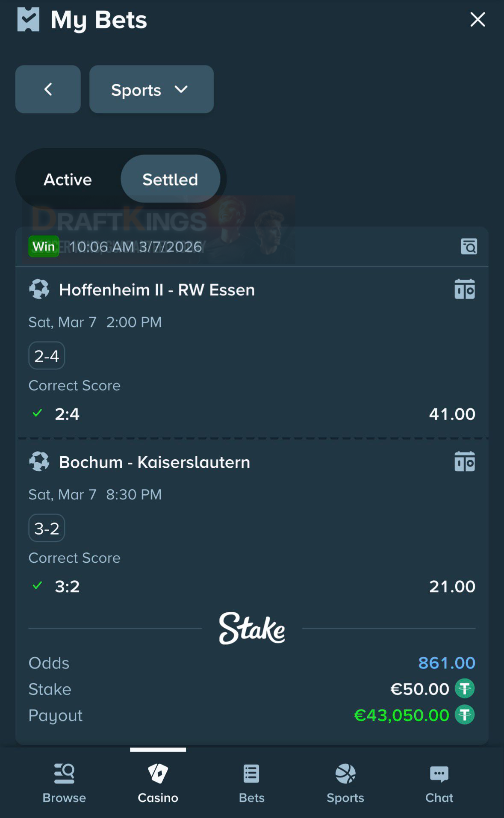Open match tracker for Hoffenheim II - RW Essen
The width and height of the screenshot is (504, 818).
tap(464, 289)
